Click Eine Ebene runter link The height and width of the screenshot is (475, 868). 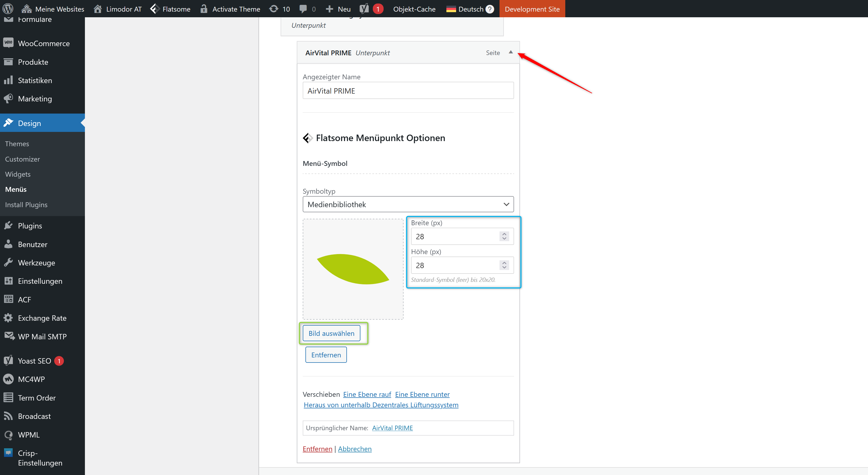[x=422, y=394]
